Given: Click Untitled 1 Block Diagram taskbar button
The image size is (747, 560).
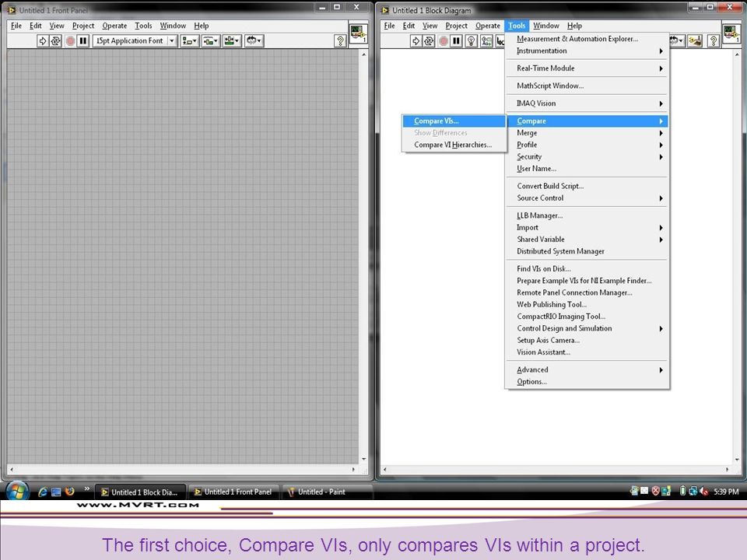Looking at the screenshot, I should click(x=140, y=492).
